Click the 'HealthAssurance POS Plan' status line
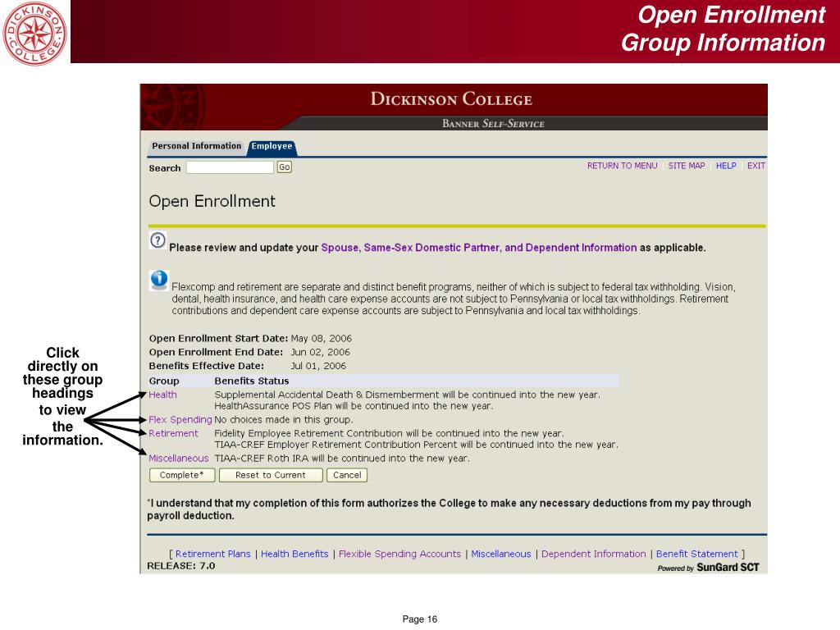The image size is (840, 630). pyautogui.click(x=354, y=406)
